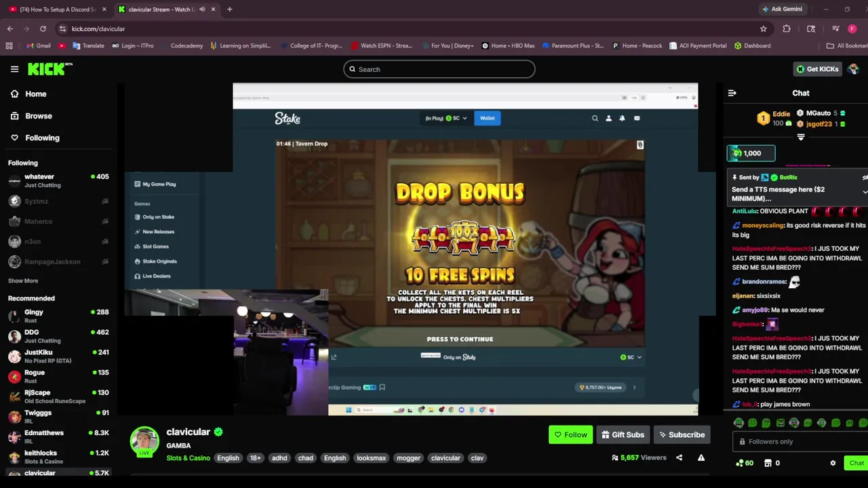Open the Kick hamburger menu
Screen dimensions: 868x488
tap(14, 69)
